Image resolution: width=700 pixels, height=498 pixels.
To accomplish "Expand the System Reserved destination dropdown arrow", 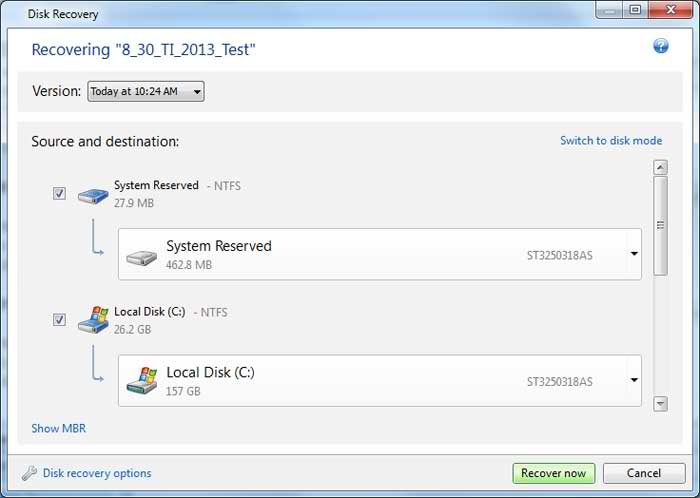I will [634, 254].
